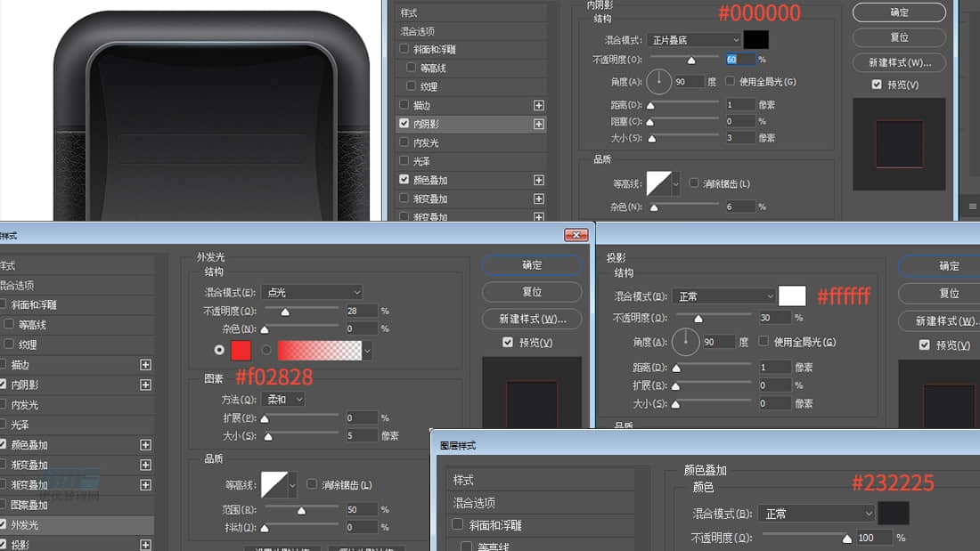980x551 pixels.
Task: Select 外发光 row in the 外发光 dialog list
Action: 77,525
